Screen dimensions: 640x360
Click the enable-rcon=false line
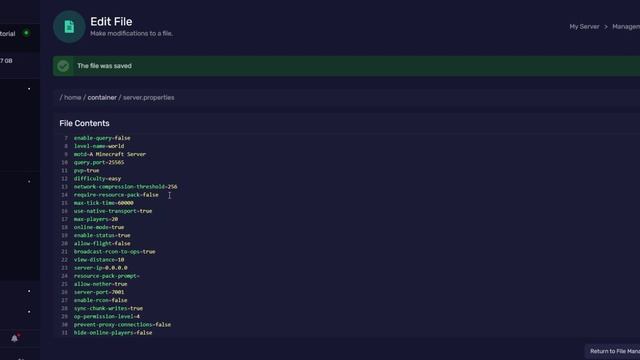point(100,300)
